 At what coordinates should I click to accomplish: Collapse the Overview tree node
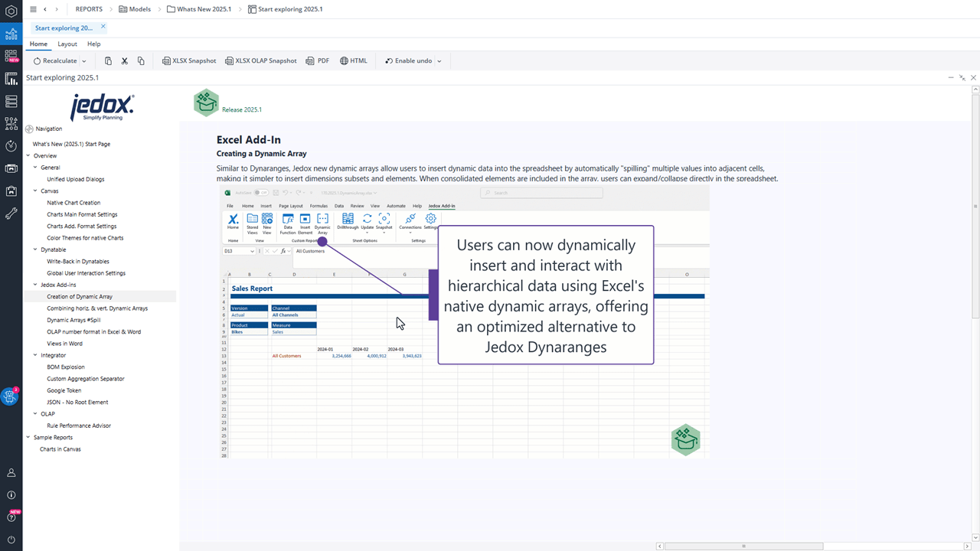tap(28, 155)
